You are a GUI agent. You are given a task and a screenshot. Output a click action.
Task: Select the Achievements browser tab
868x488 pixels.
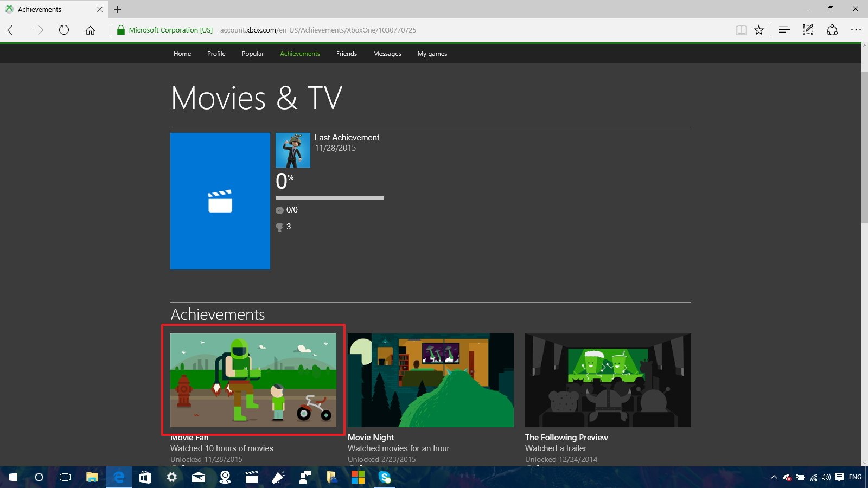point(54,9)
